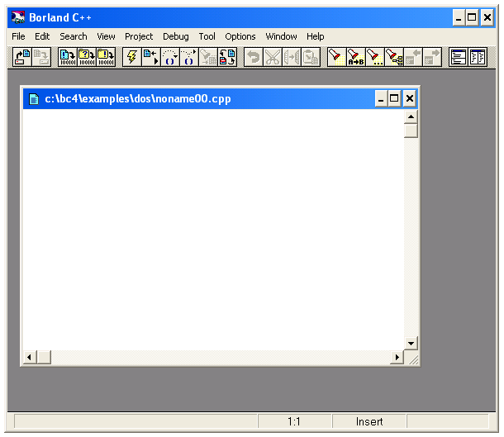The width and height of the screenshot is (504, 437).
Task: Open the View menu
Action: (106, 36)
